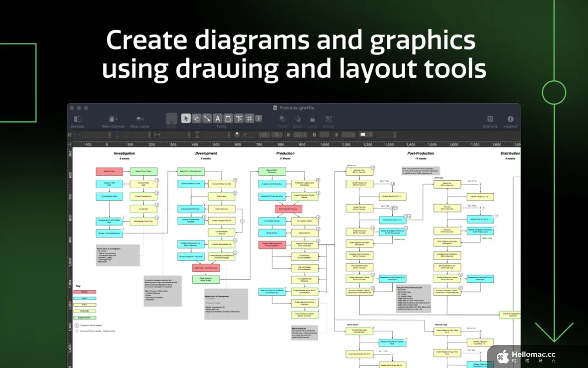This screenshot has height=368, width=588.
Task: Add a New Layer
Action: pyautogui.click(x=140, y=119)
